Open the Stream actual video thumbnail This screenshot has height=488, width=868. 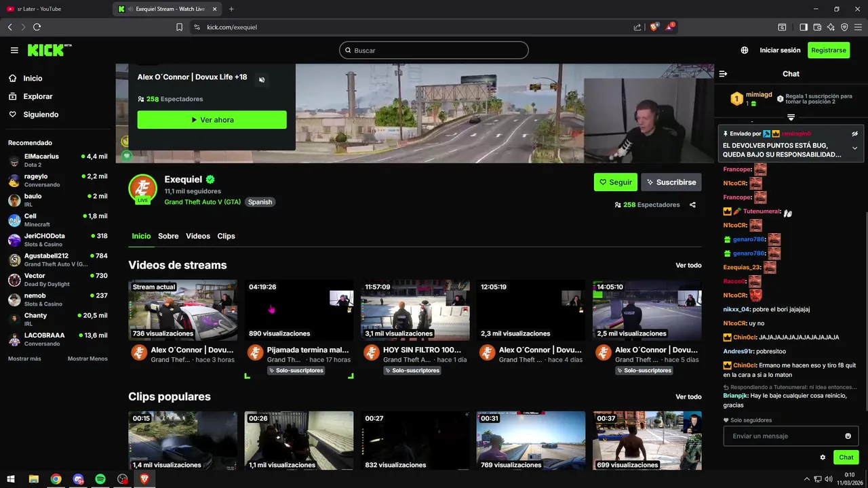[183, 310]
